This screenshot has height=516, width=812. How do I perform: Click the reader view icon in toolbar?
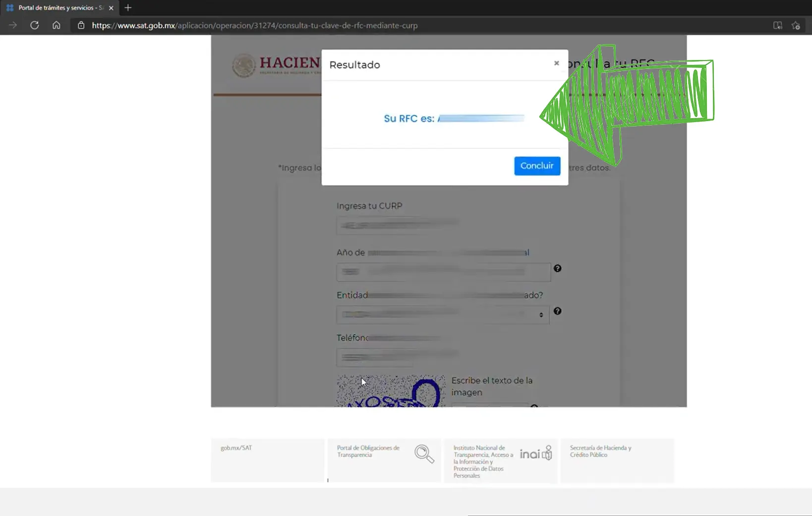tap(777, 25)
